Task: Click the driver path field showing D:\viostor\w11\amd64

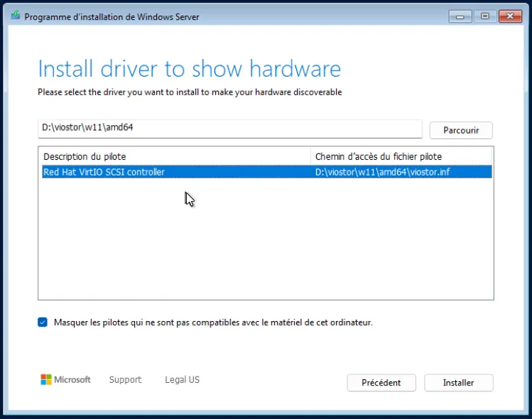Action: (229, 129)
